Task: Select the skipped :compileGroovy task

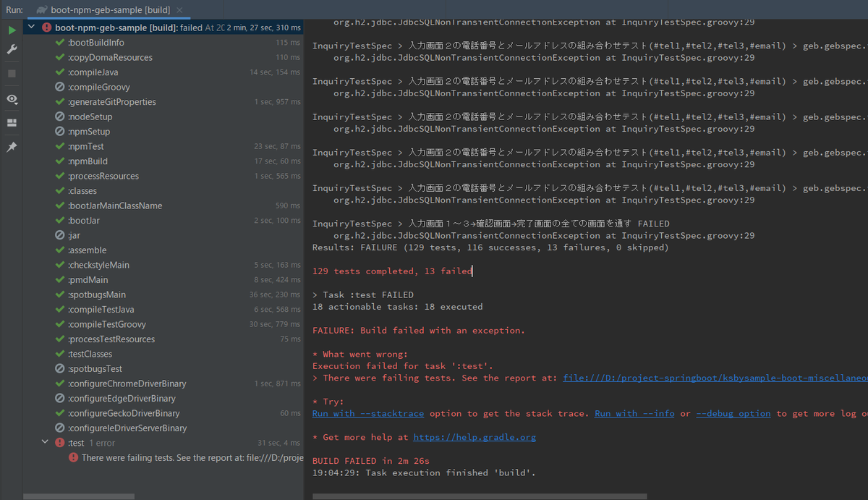Action: pyautogui.click(x=163, y=87)
